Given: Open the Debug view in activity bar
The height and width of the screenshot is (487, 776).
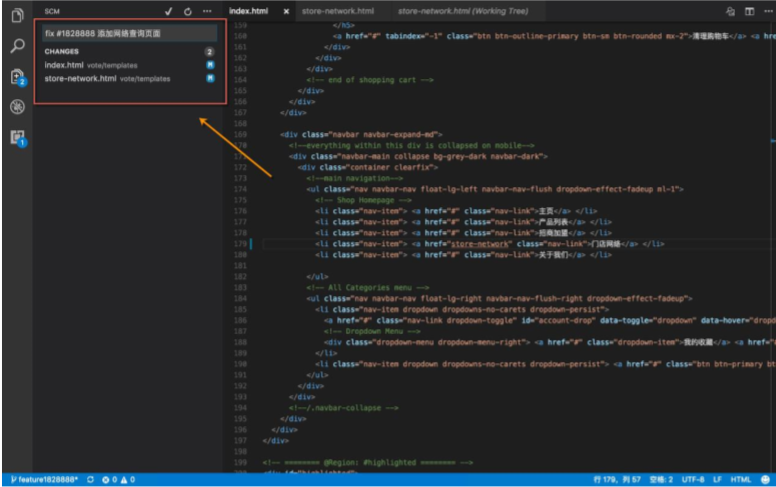Looking at the screenshot, I should tap(17, 106).
